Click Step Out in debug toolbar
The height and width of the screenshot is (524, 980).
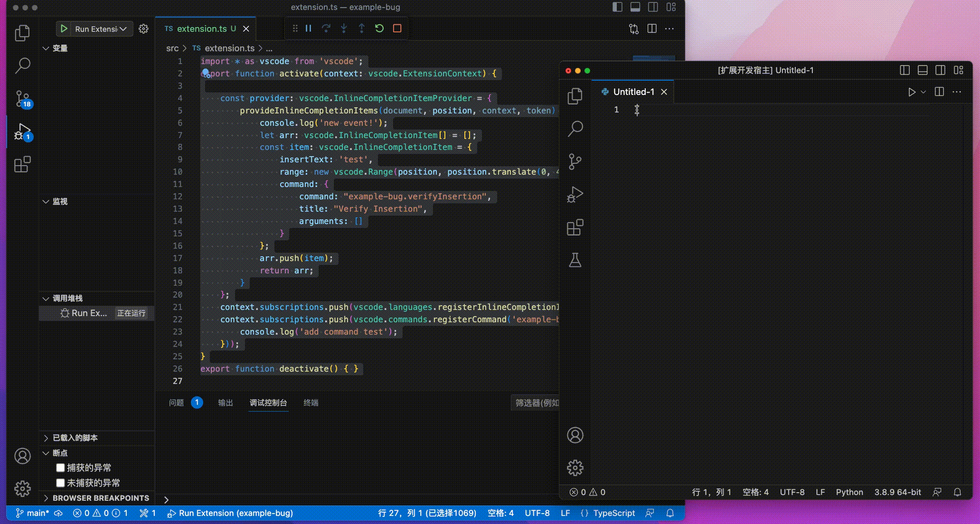[x=361, y=28]
